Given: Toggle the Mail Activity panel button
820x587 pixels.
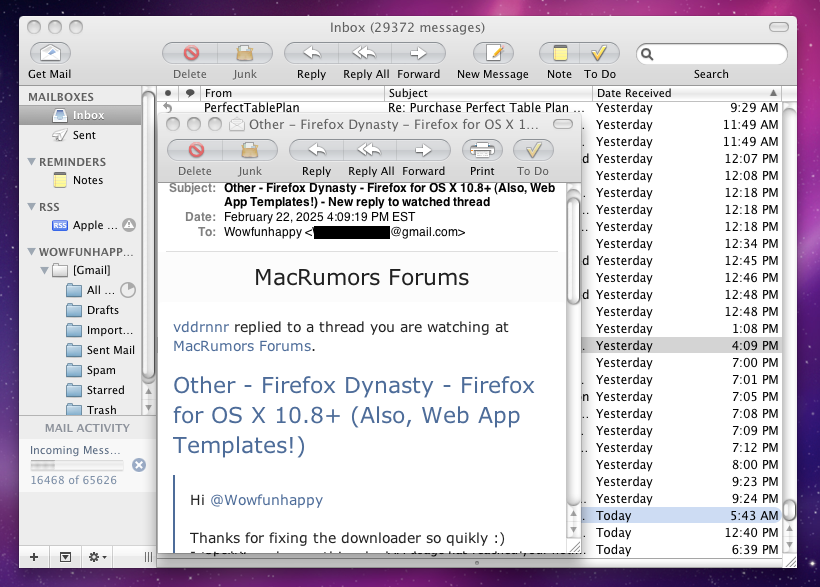Looking at the screenshot, I should (65, 557).
